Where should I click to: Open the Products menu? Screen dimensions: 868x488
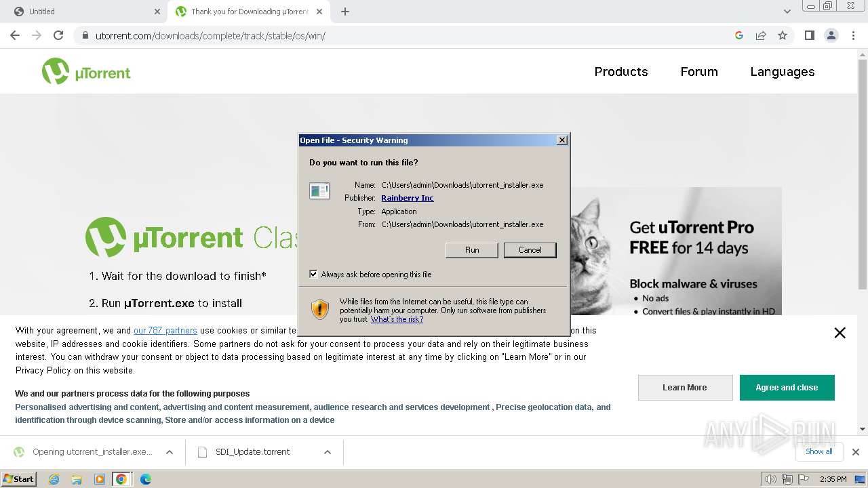(621, 71)
